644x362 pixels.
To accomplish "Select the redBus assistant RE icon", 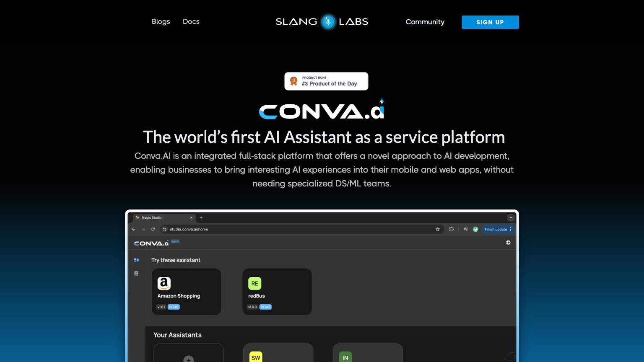I will tap(254, 284).
